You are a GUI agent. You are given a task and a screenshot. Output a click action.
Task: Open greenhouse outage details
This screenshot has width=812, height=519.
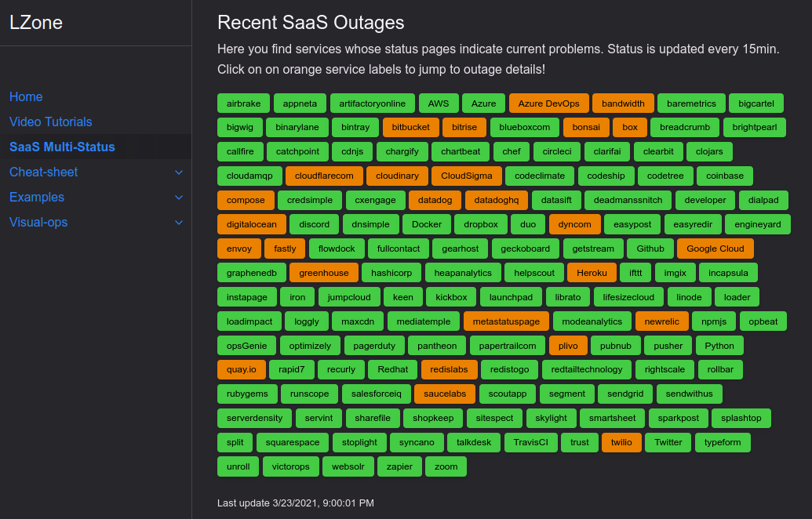(x=324, y=273)
